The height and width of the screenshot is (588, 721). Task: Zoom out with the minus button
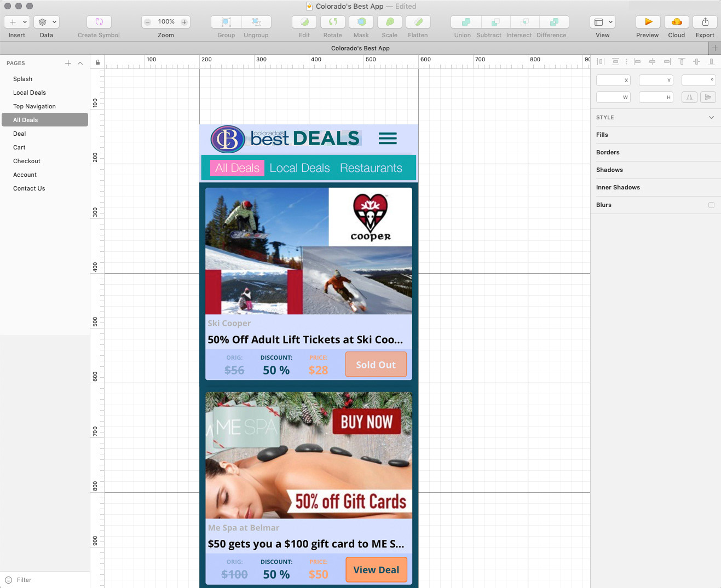[147, 22]
